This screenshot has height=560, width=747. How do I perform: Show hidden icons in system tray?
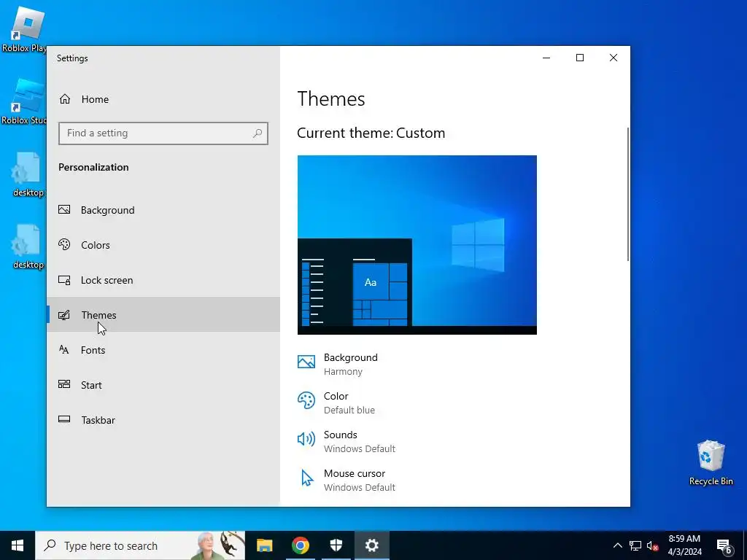tap(617, 545)
